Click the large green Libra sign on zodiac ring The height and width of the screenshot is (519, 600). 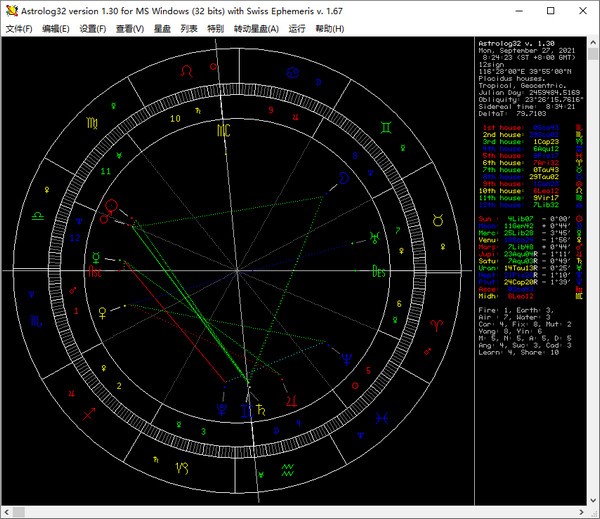pyautogui.click(x=38, y=216)
